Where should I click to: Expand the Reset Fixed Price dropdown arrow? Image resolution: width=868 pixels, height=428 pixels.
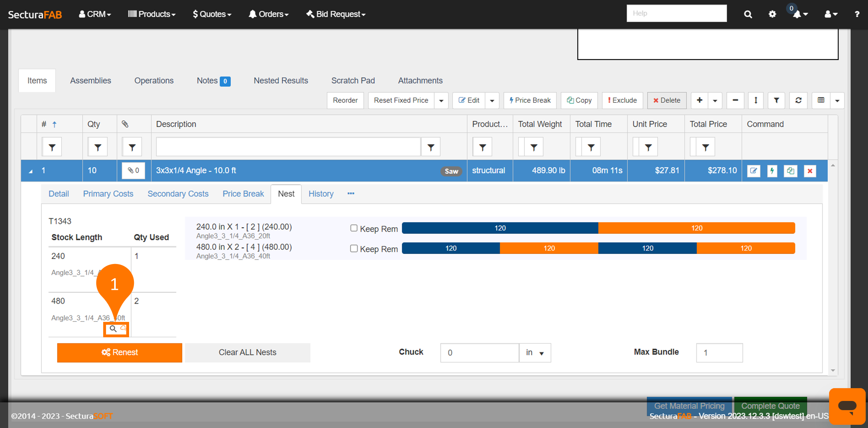click(441, 100)
